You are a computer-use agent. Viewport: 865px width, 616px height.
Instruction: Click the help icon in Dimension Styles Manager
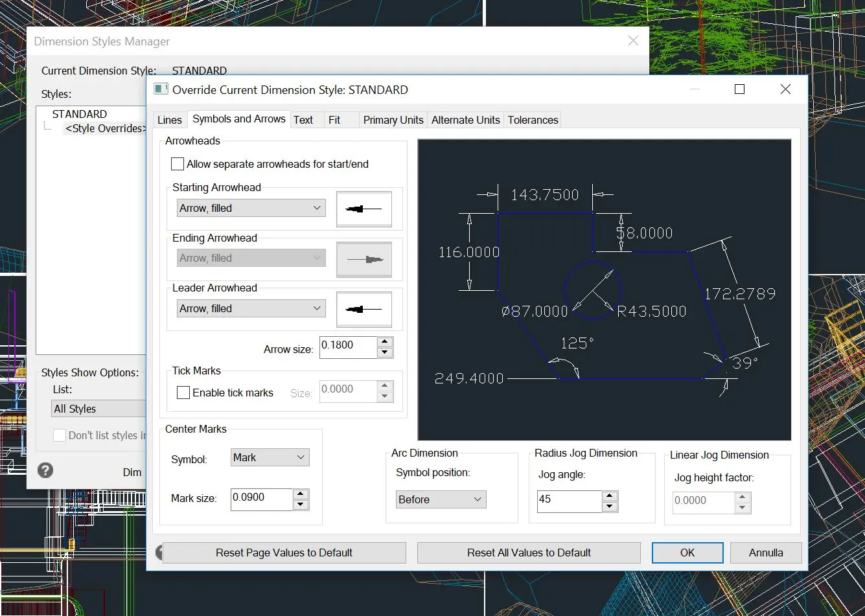(45, 470)
